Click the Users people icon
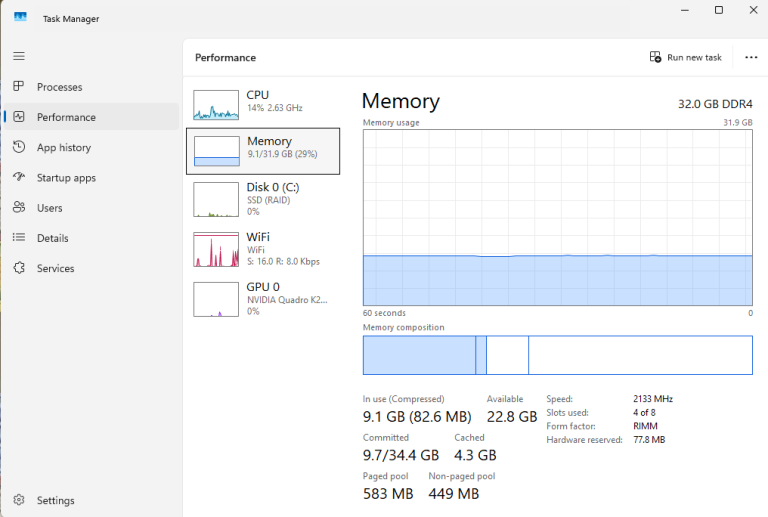 pyautogui.click(x=19, y=208)
